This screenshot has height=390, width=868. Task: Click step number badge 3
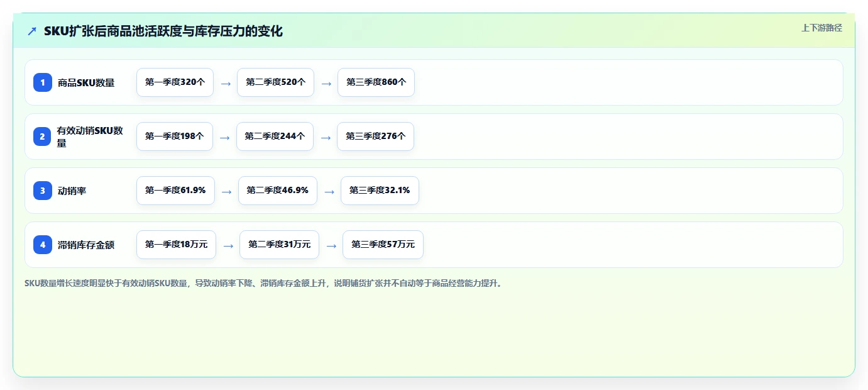pos(43,191)
